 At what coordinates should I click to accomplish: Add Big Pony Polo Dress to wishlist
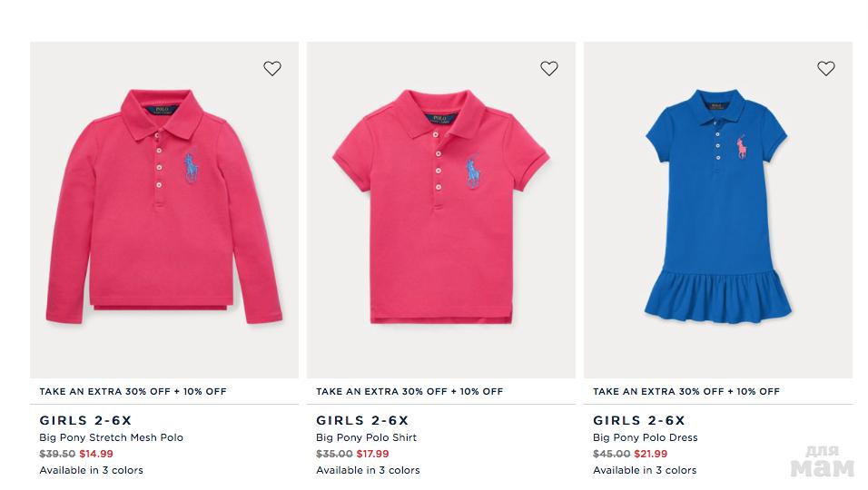tap(825, 68)
